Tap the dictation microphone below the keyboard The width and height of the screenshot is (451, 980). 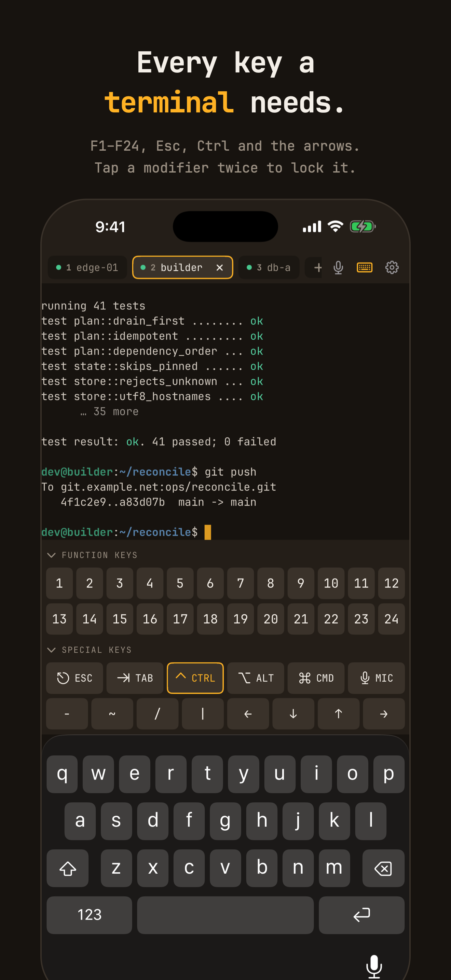click(374, 966)
